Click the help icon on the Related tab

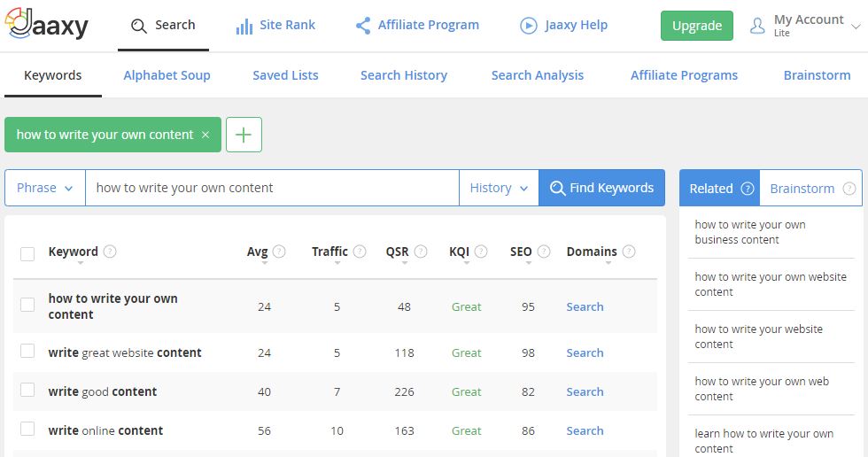(748, 189)
